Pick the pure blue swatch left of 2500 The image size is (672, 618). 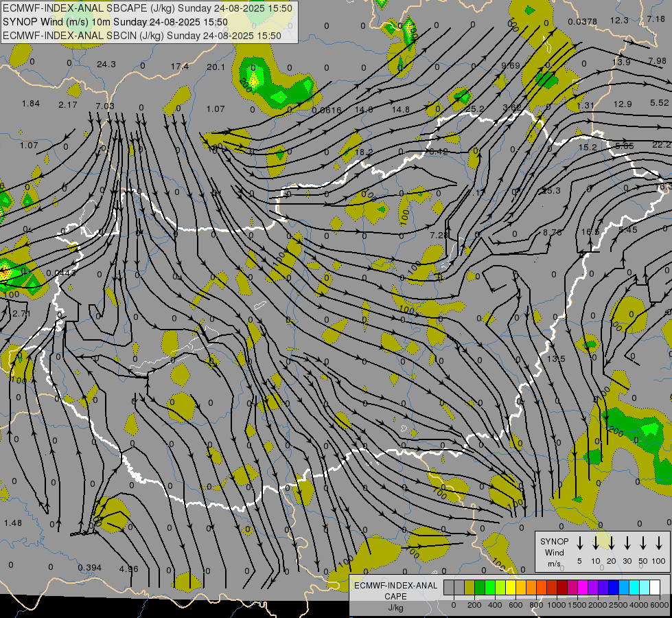614,588
